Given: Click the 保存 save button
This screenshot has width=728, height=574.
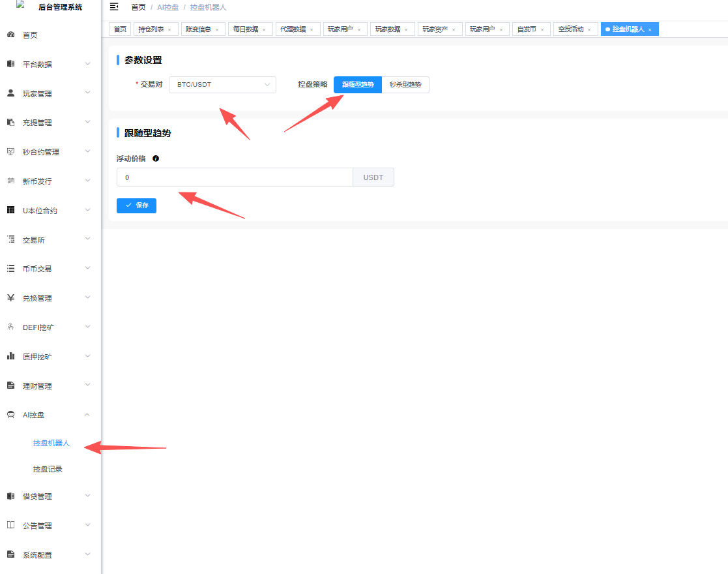Looking at the screenshot, I should click(136, 205).
